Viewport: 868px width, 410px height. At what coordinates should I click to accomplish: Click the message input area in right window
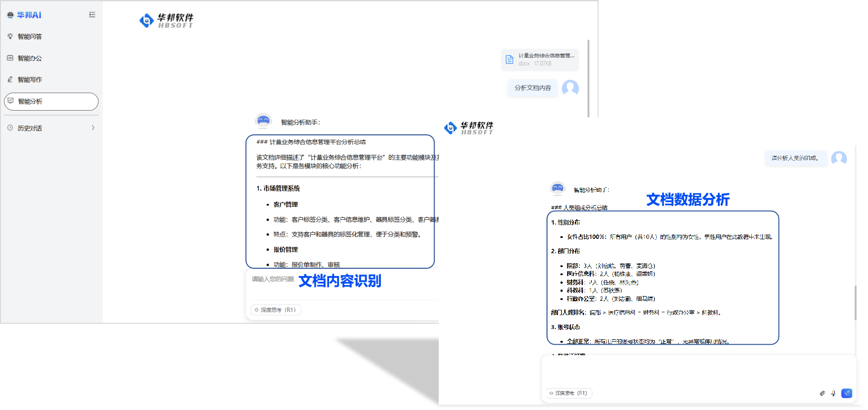click(699, 372)
